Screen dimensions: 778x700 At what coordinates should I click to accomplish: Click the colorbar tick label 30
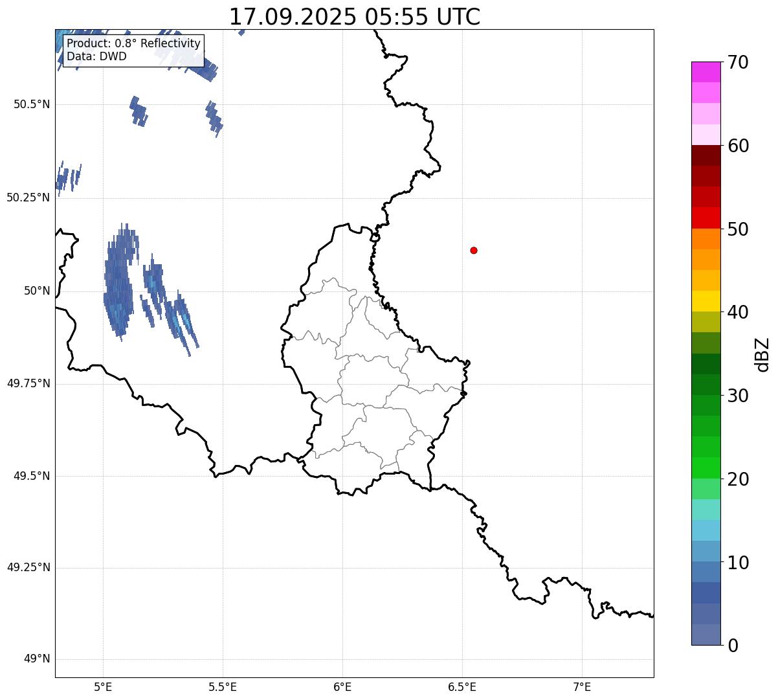737,396
